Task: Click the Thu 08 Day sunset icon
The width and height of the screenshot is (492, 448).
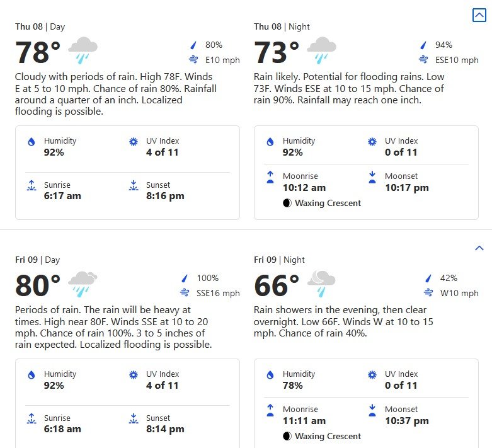Action: coord(134,185)
